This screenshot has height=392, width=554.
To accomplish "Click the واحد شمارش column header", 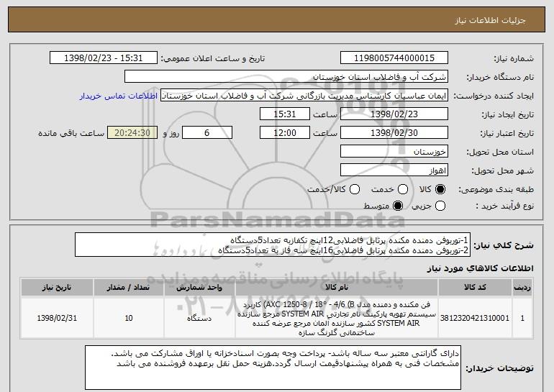I will [x=199, y=288].
